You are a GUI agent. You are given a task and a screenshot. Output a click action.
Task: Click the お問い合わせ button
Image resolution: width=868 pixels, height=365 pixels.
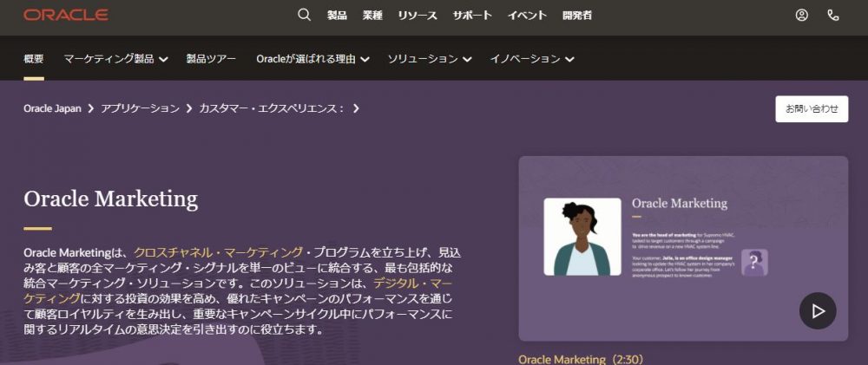[812, 109]
